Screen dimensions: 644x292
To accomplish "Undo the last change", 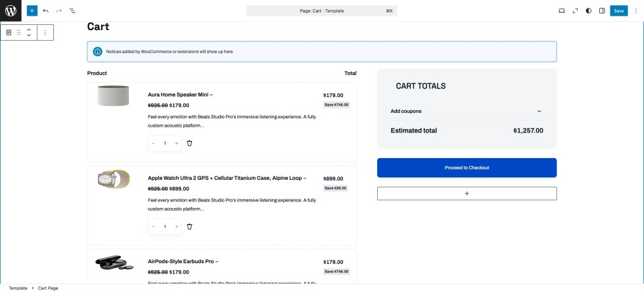I will [x=45, y=10].
